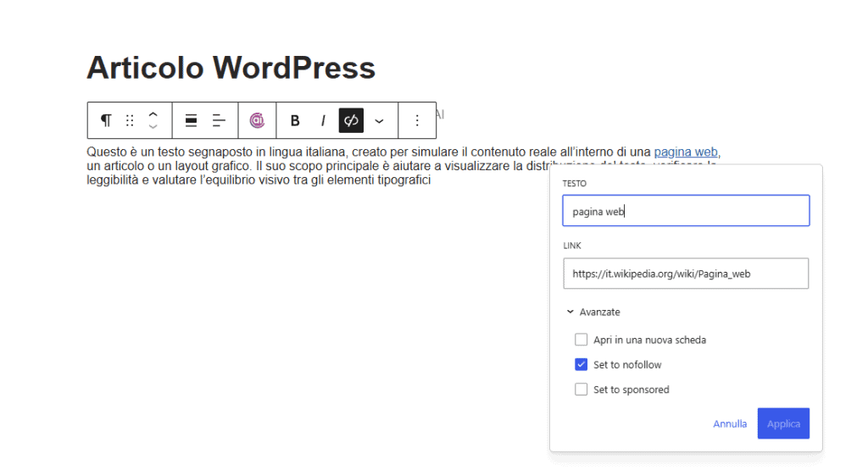The width and height of the screenshot is (868, 470).
Task: Open the block alignment (wide width) icon
Action: coord(191,120)
